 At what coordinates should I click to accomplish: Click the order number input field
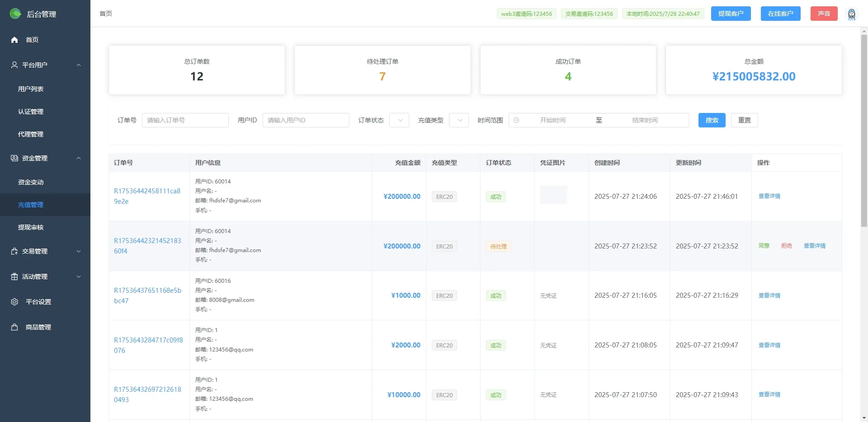[185, 120]
